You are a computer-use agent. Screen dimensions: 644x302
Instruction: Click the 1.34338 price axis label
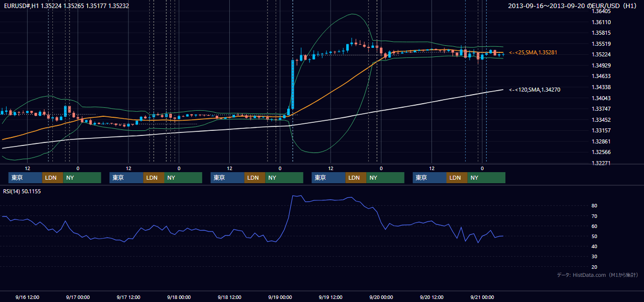pyautogui.click(x=602, y=88)
